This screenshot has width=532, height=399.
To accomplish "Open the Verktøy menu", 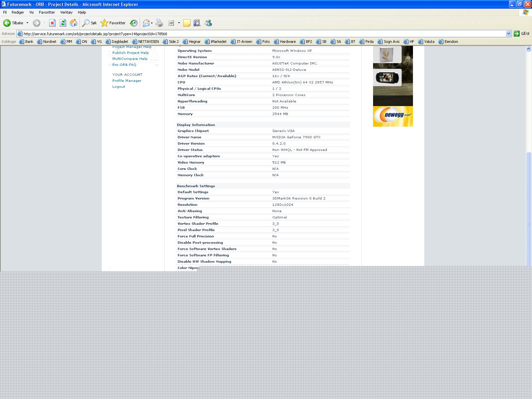I will click(x=66, y=12).
